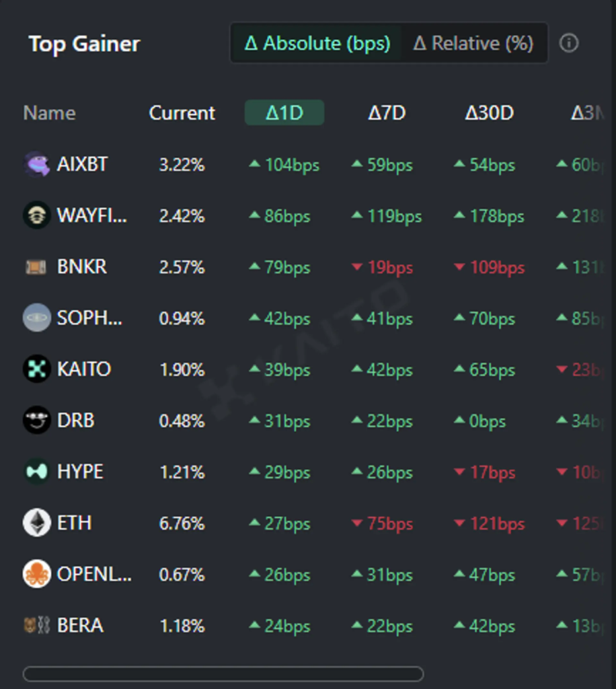
Task: Sort by the Δ1D column
Action: click(284, 112)
